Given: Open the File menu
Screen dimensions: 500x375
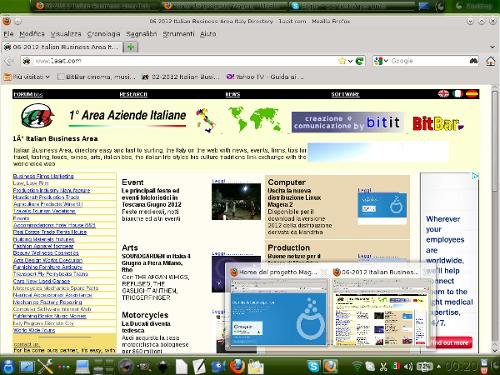Looking at the screenshot, I should (8, 34).
